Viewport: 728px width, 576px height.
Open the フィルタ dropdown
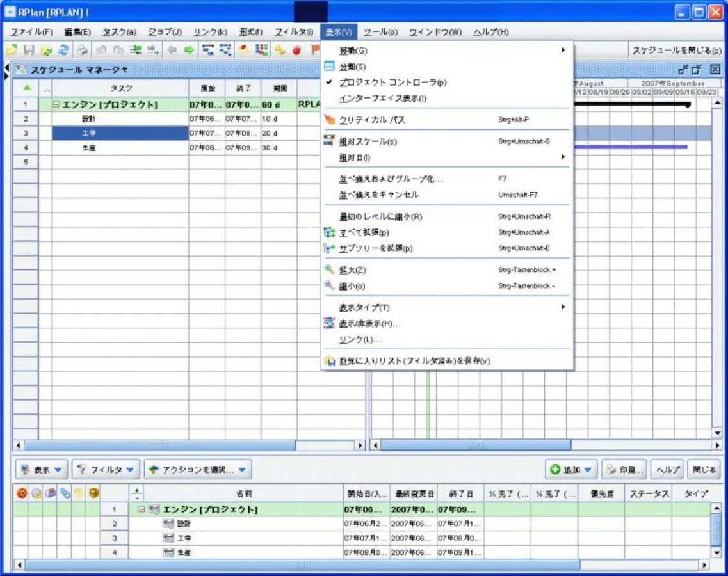pos(105,469)
